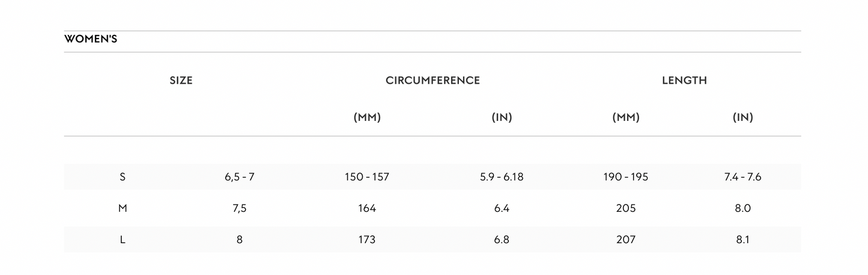Select the M size row label
Screen dimensions: 868x275
pos(123,208)
